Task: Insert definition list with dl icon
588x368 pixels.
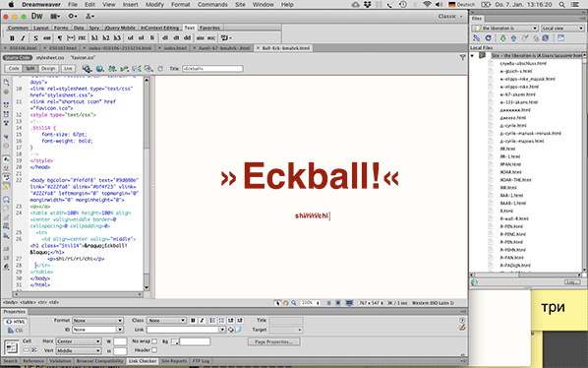Action: (165, 38)
